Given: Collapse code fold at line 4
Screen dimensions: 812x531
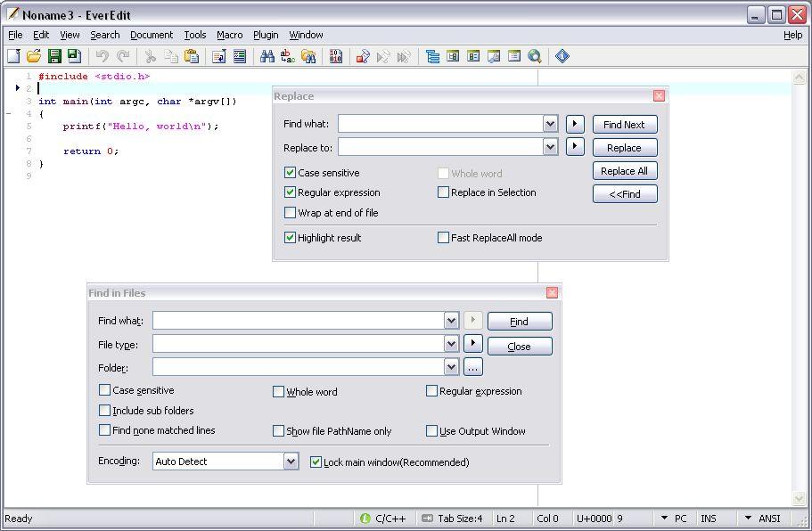Looking at the screenshot, I should coord(9,113).
